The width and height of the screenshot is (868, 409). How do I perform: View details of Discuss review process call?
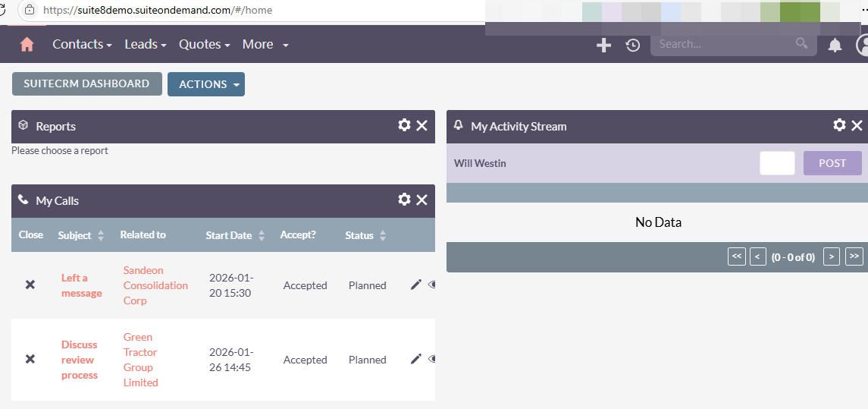click(432, 359)
